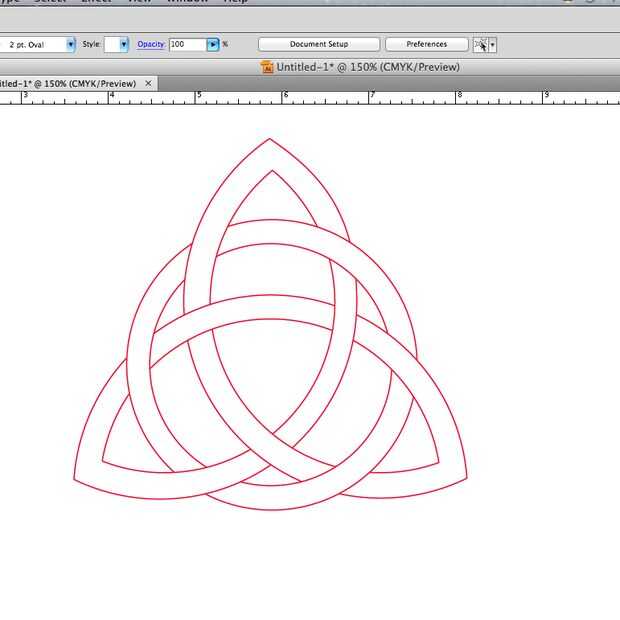Click the Select Similar Objects icon

point(481,45)
